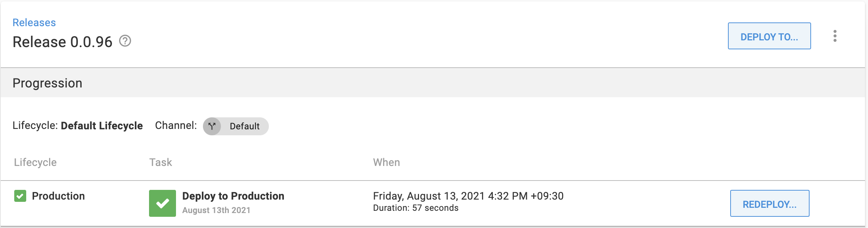Click the Releases breadcrumb link

pyautogui.click(x=34, y=22)
